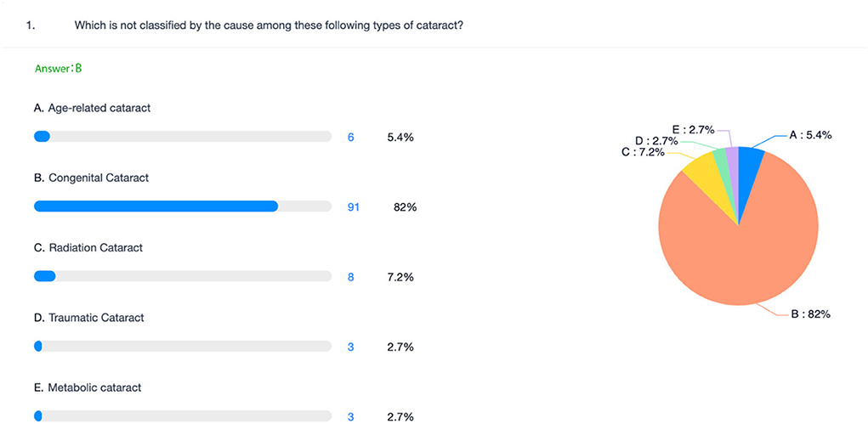Viewport: 868px width, 424px height.
Task: Select option label 'B. Congenital Cataract'
Action: [x=91, y=178]
